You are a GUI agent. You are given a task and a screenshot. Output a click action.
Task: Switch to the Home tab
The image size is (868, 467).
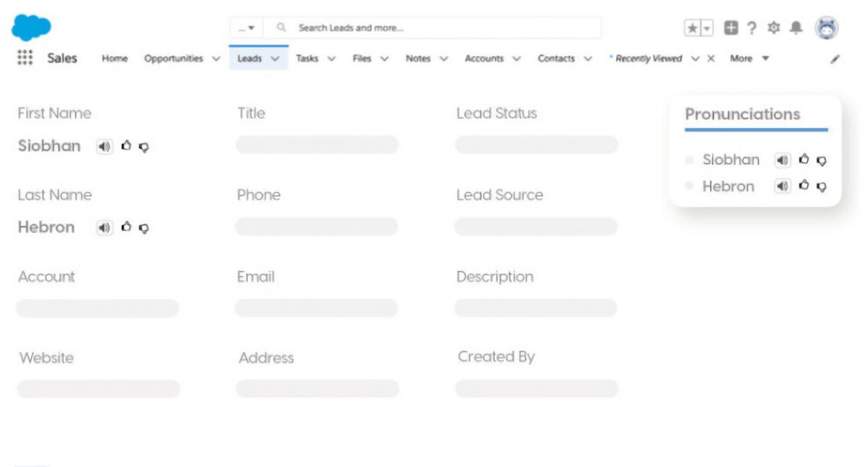(114, 59)
